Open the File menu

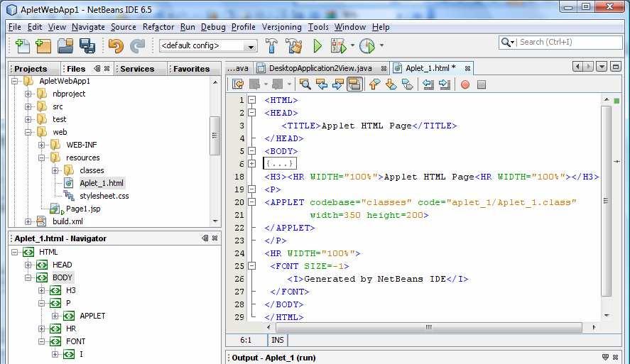pyautogui.click(x=14, y=27)
